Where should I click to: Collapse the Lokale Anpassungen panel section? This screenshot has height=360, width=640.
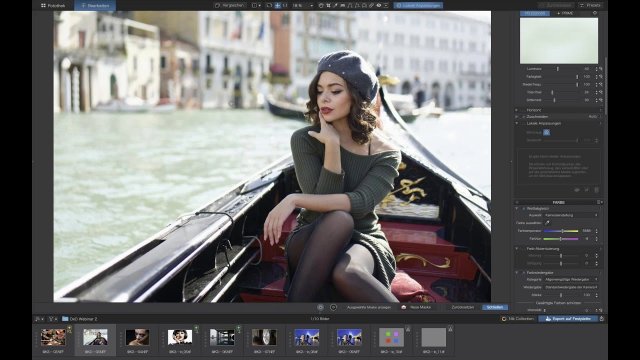click(517, 123)
